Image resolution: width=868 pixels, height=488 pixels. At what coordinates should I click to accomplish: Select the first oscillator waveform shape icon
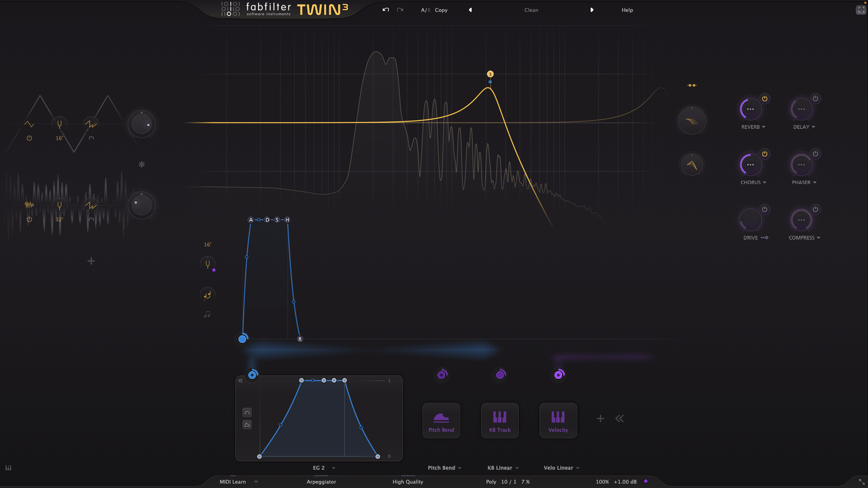coord(29,124)
